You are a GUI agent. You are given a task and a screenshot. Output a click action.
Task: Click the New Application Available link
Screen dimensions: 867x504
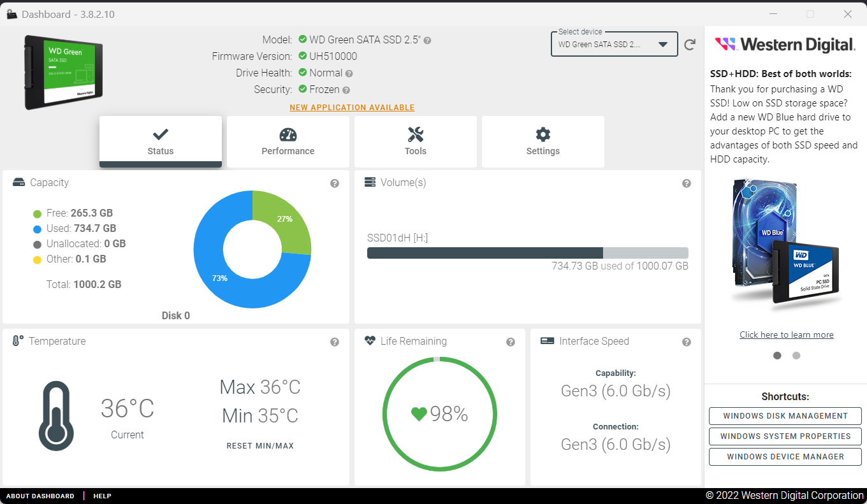tap(352, 108)
